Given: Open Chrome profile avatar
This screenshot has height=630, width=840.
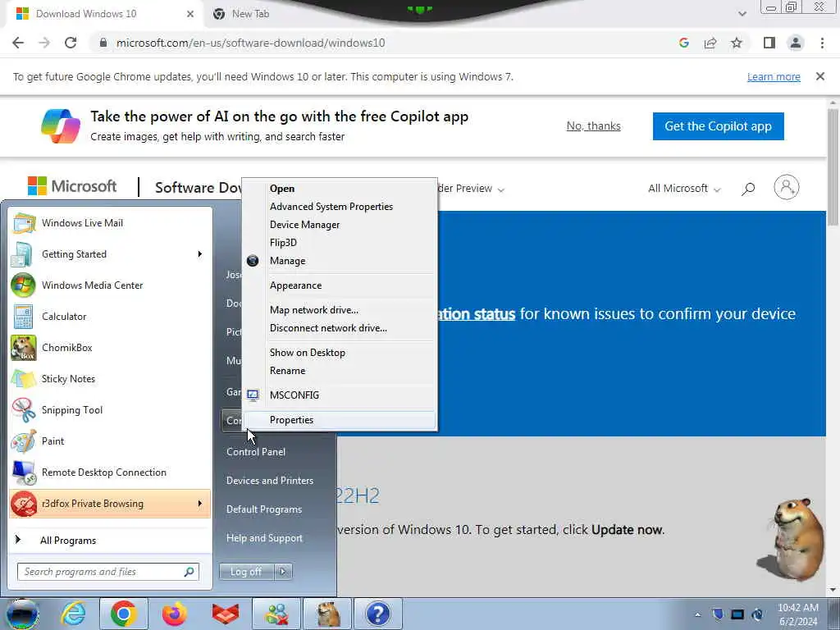Looking at the screenshot, I should [x=796, y=43].
